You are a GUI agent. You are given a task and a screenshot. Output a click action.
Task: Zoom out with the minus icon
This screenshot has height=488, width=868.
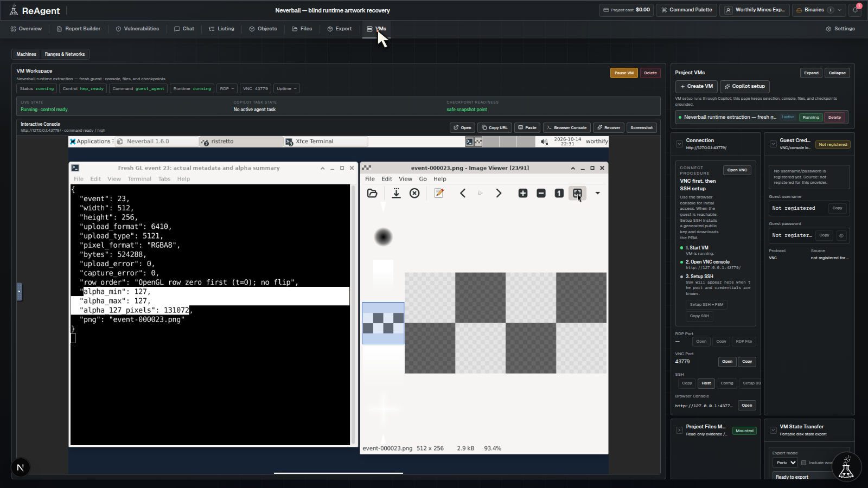coord(541,193)
